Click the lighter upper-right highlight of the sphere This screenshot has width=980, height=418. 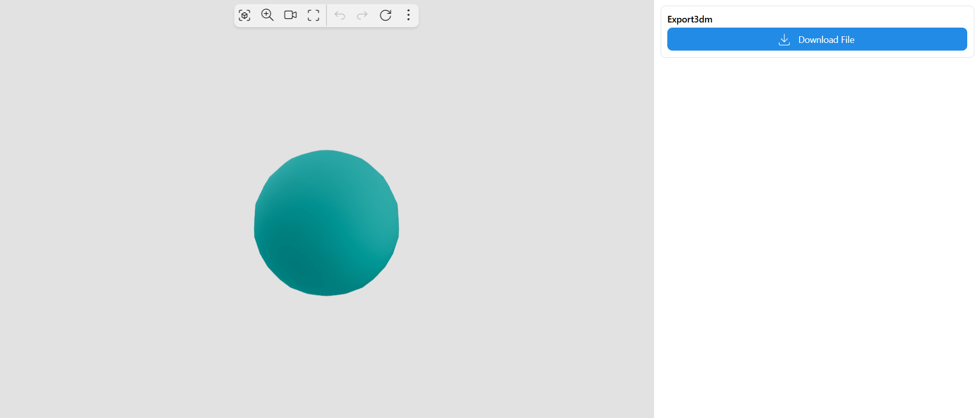(373, 199)
